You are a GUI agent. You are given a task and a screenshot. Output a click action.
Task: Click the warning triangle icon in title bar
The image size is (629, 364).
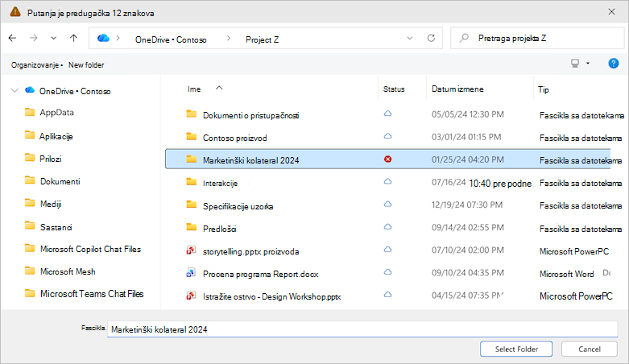(15, 11)
